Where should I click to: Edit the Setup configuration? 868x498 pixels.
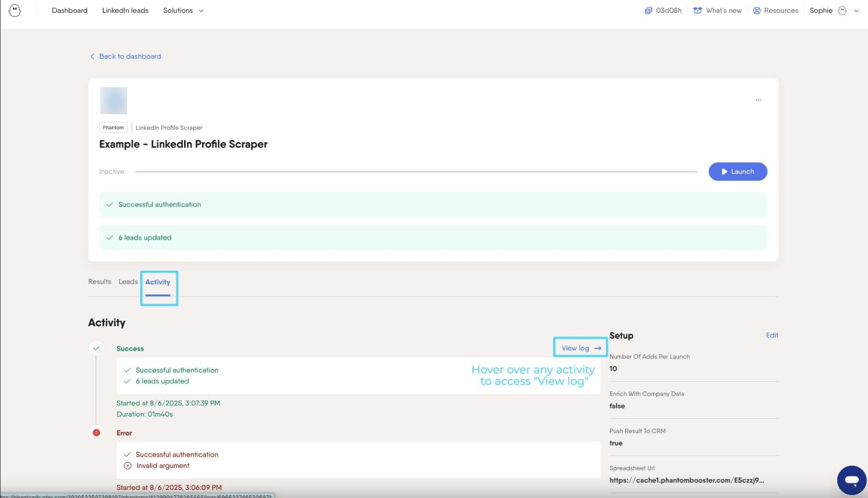[x=772, y=335]
